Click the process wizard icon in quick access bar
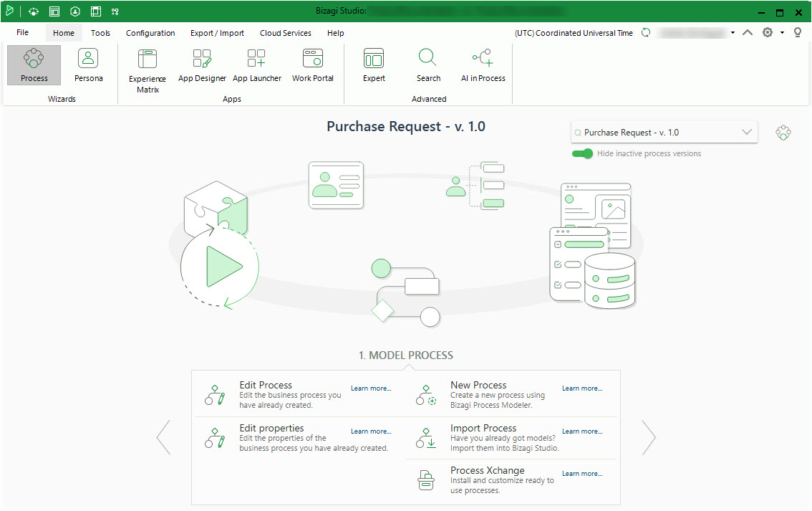 [34, 11]
